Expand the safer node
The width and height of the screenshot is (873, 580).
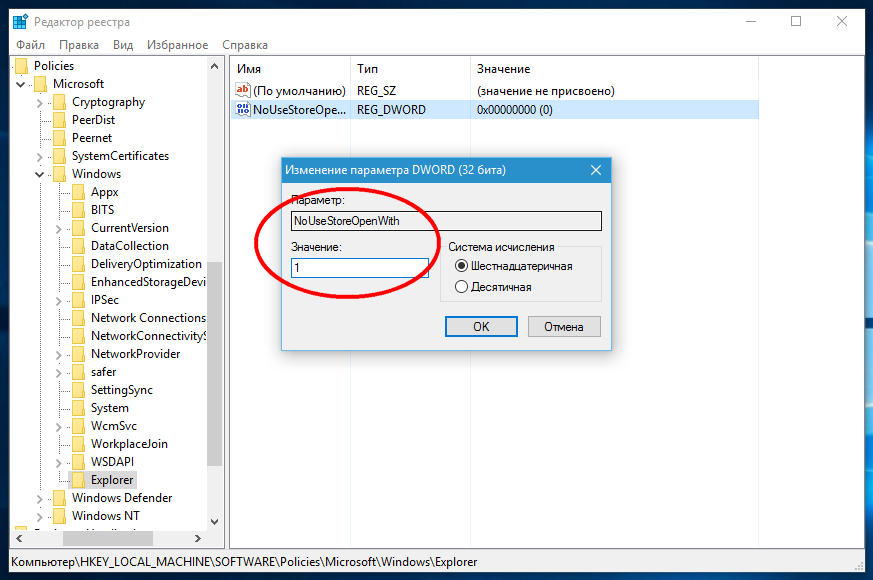[x=58, y=373]
